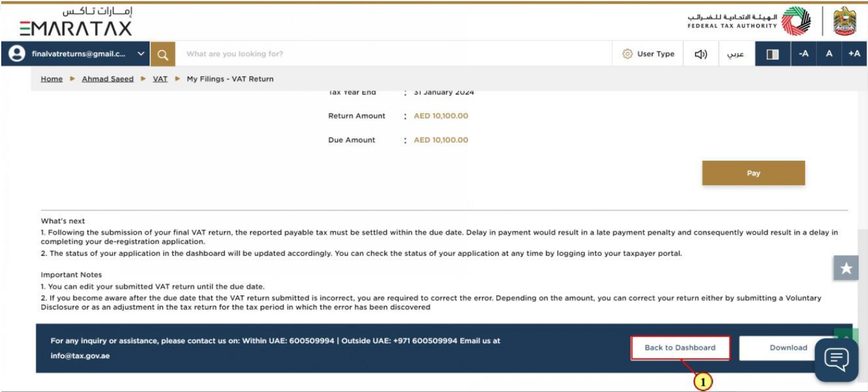This screenshot has height=392, width=868.
Task: Open VAT breadcrumb link
Action: [x=160, y=79]
